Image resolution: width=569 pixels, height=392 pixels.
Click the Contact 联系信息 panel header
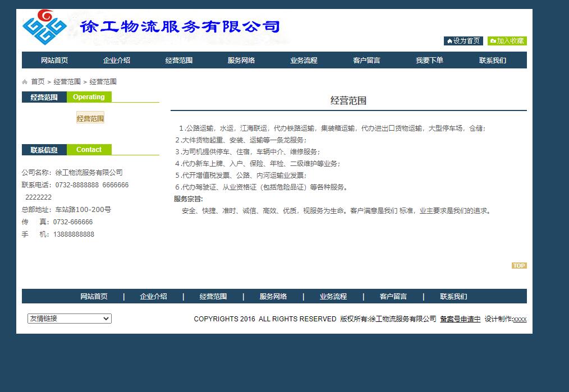coord(66,150)
